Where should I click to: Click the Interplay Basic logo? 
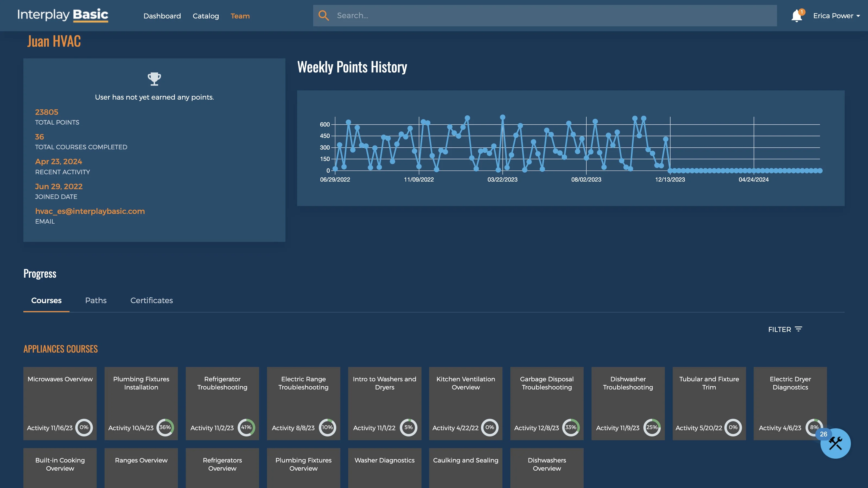point(63,15)
